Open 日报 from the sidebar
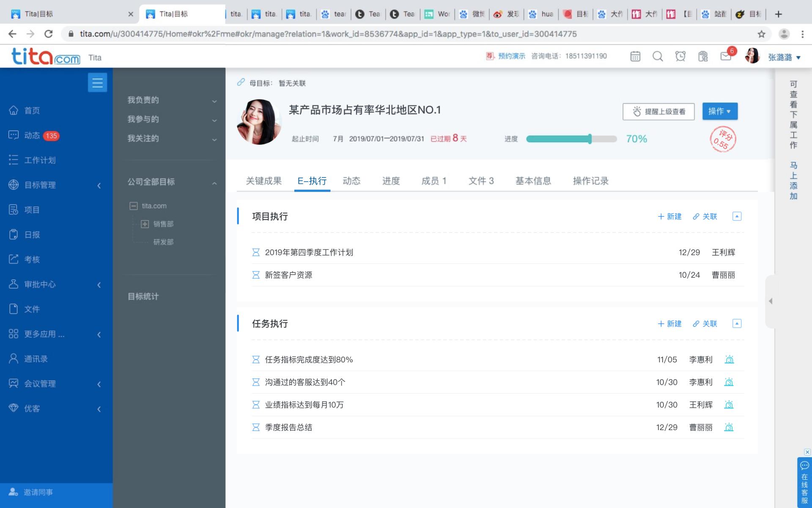Image resolution: width=812 pixels, height=508 pixels. [x=31, y=235]
